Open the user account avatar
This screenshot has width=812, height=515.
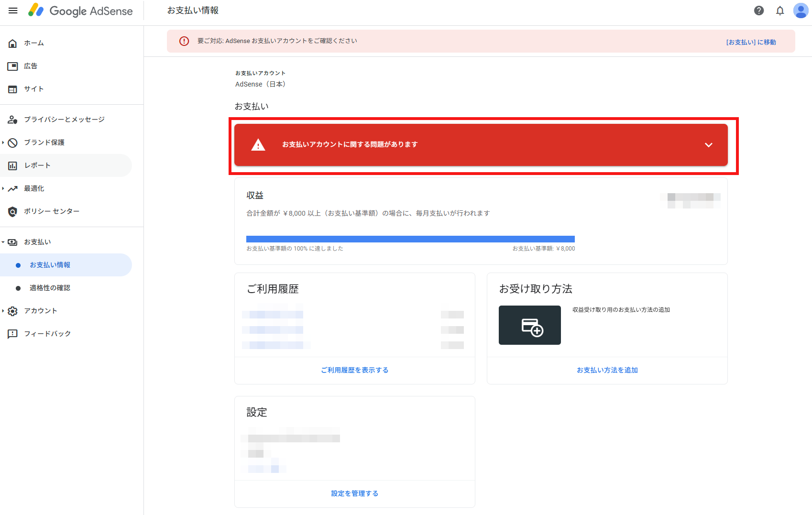pyautogui.click(x=801, y=11)
